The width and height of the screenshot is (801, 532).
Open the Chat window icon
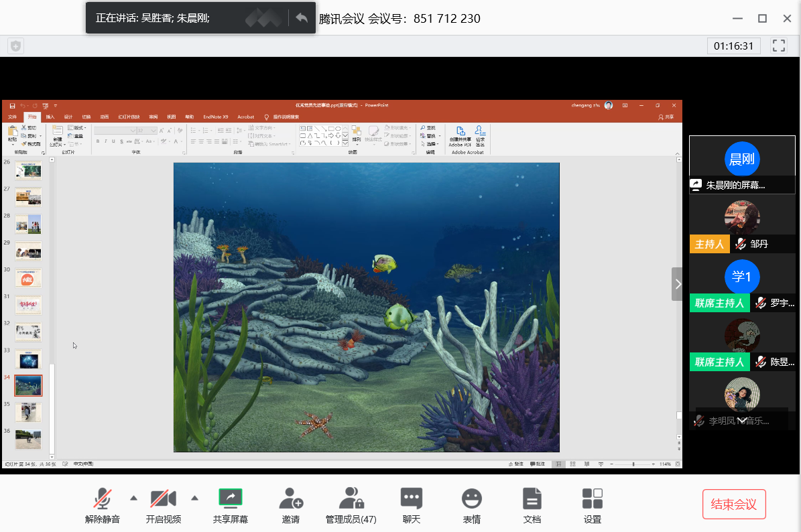click(x=411, y=498)
